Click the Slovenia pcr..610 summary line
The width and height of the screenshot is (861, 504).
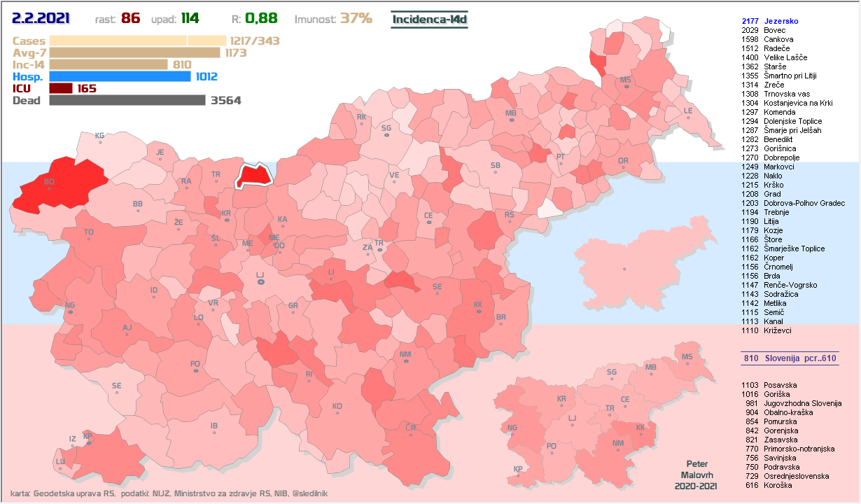790,358
